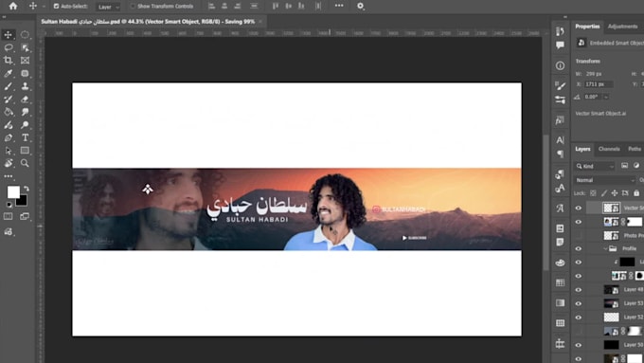Align bottom edges in options bar
The width and height of the screenshot is (644, 363).
click(x=301, y=7)
